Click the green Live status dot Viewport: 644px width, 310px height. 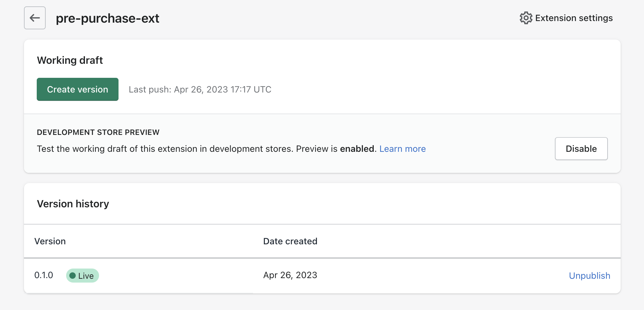(73, 276)
